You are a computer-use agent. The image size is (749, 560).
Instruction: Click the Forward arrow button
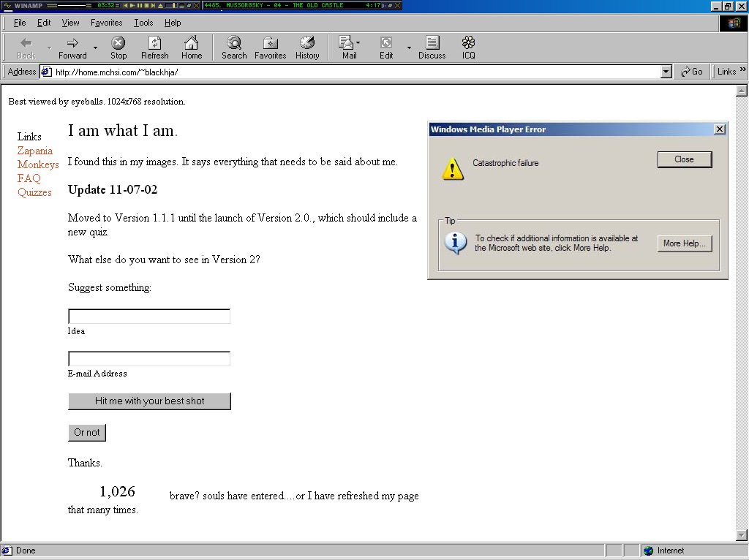(72, 48)
